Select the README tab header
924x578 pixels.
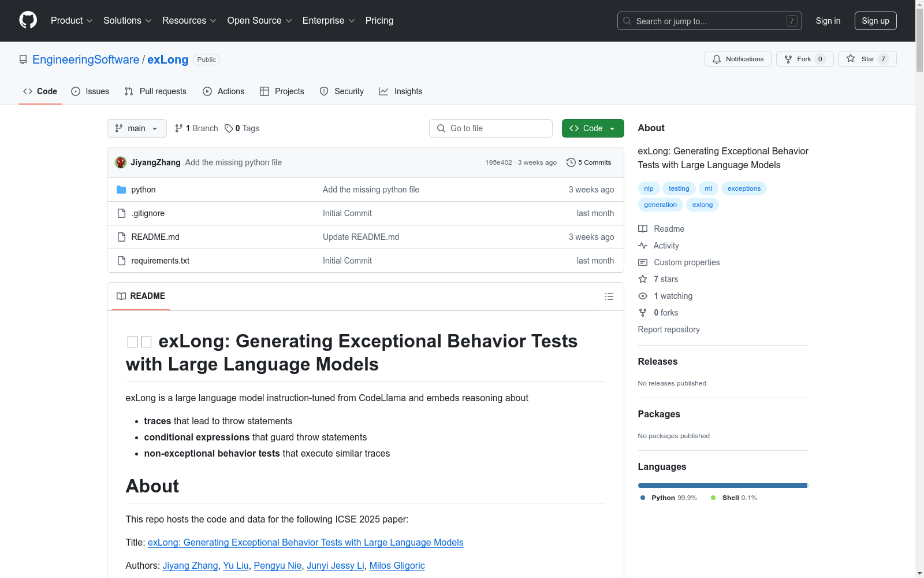point(141,296)
